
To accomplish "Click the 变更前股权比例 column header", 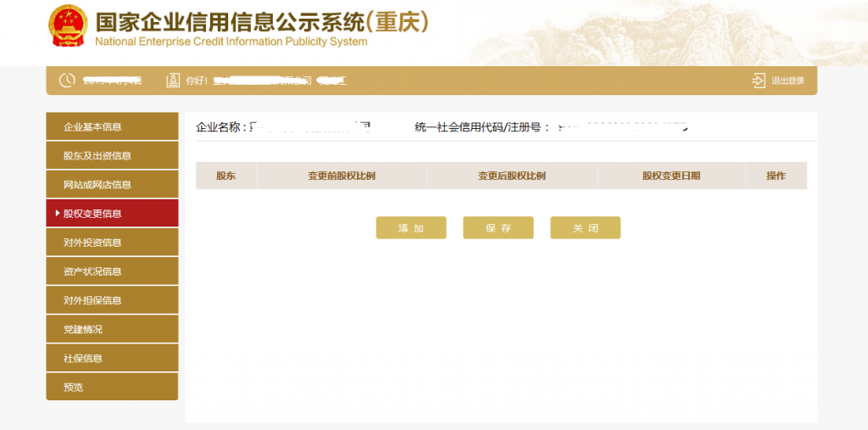I will tap(342, 176).
